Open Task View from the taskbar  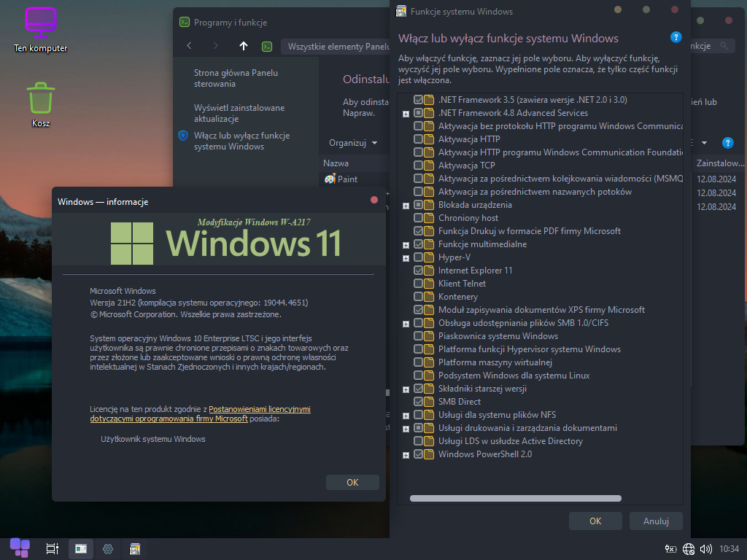tap(52, 548)
